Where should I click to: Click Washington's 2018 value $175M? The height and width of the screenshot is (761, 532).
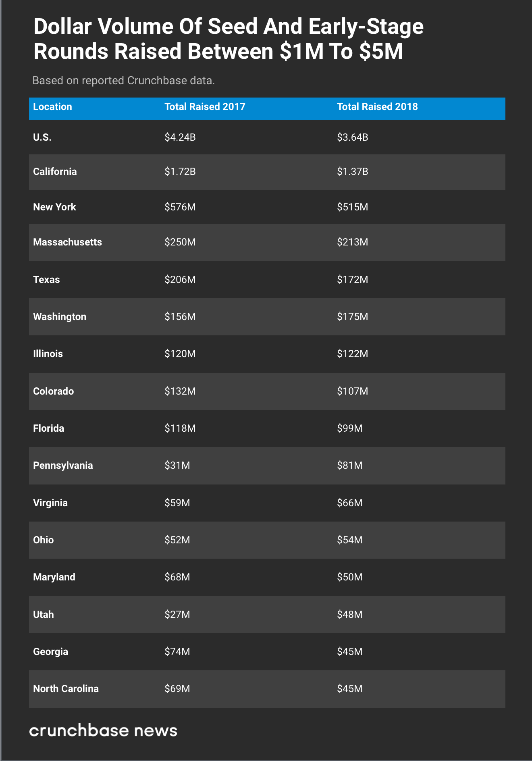click(x=352, y=317)
